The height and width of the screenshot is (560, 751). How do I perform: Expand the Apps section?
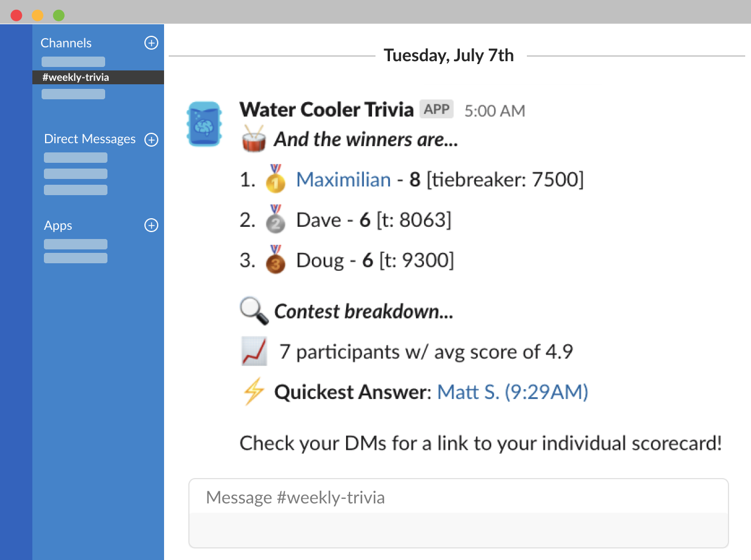(58, 225)
